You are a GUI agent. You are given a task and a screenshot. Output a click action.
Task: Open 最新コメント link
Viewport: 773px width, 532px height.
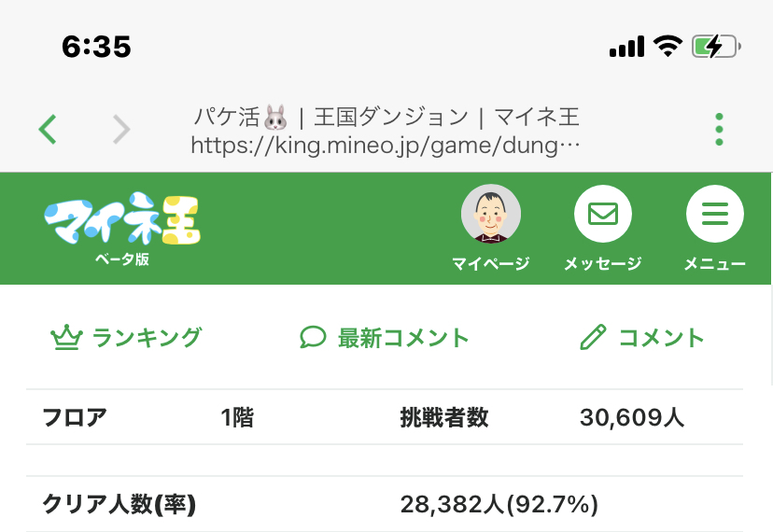pos(403,337)
